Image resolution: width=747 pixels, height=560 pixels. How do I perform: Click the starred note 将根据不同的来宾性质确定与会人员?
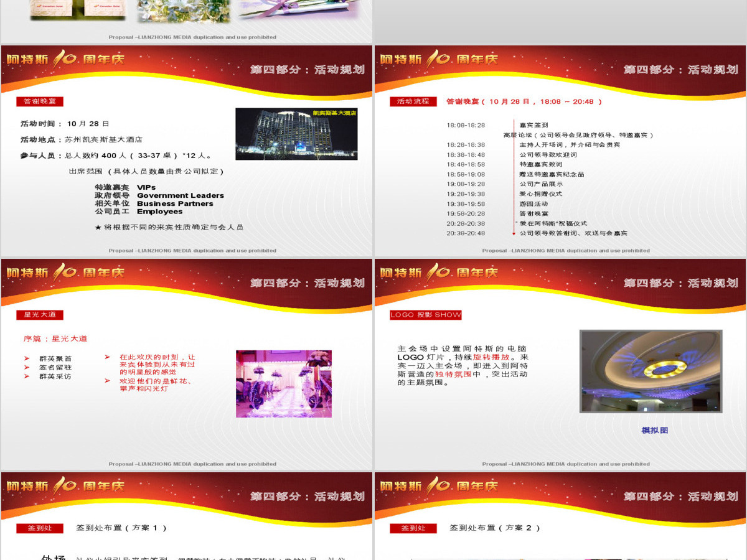(x=169, y=227)
